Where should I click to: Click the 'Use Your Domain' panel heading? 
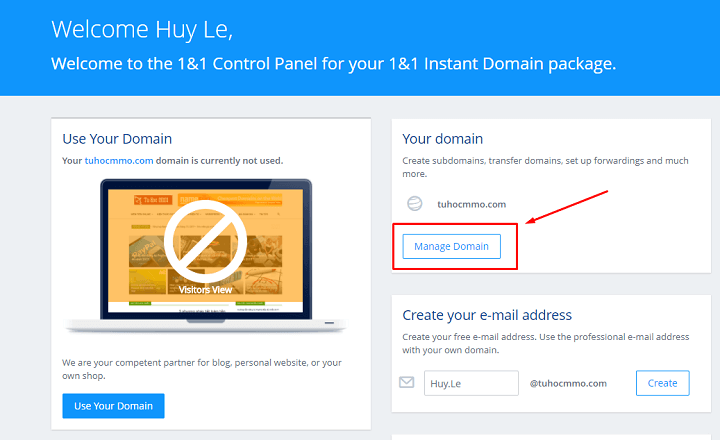[x=117, y=139]
